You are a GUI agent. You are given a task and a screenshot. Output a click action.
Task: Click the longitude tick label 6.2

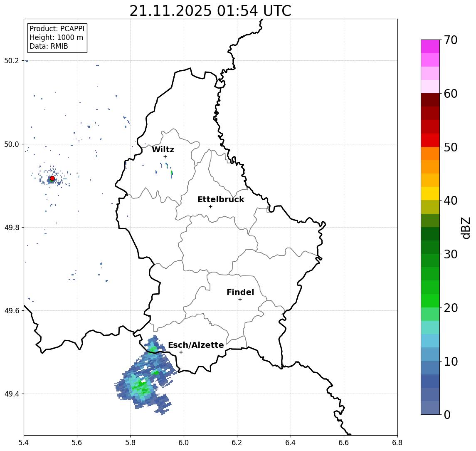[237, 443]
